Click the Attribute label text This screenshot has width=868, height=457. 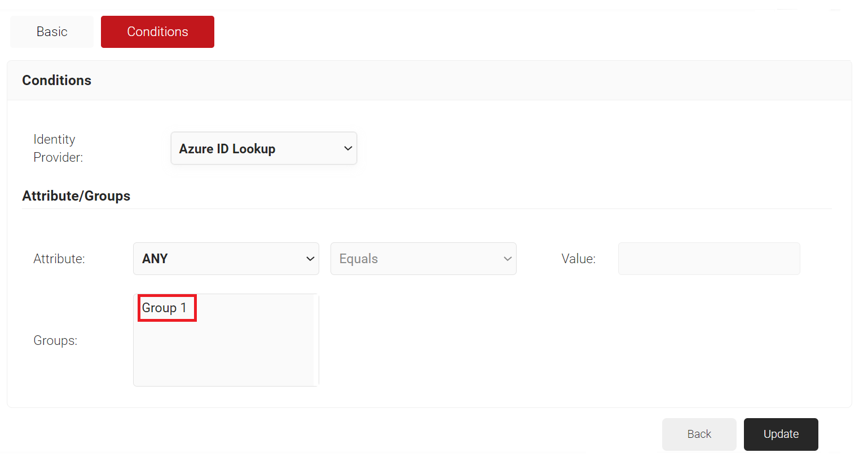(x=59, y=259)
